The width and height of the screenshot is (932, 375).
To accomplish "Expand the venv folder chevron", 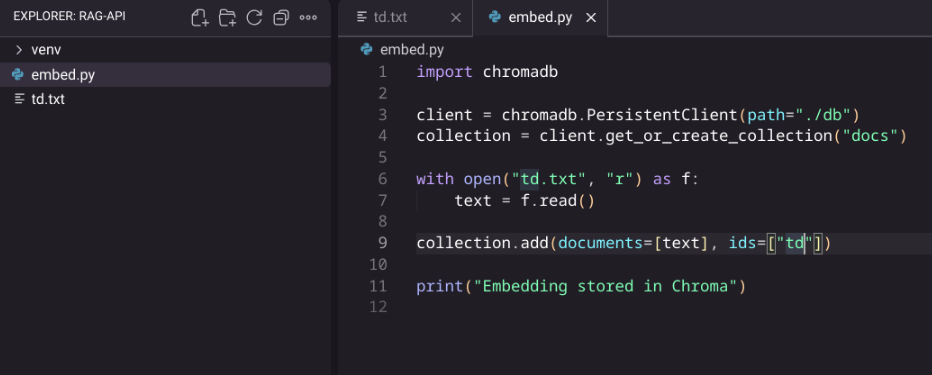I will click(19, 50).
